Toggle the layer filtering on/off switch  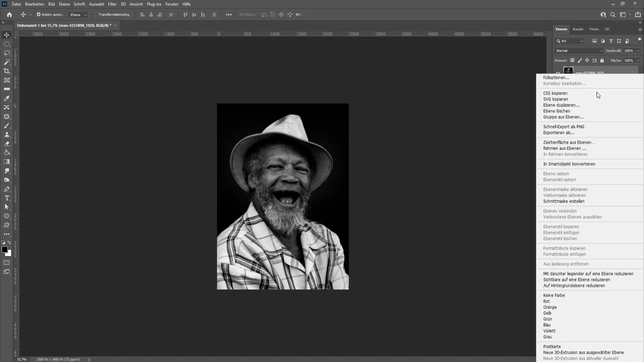[x=639, y=40]
